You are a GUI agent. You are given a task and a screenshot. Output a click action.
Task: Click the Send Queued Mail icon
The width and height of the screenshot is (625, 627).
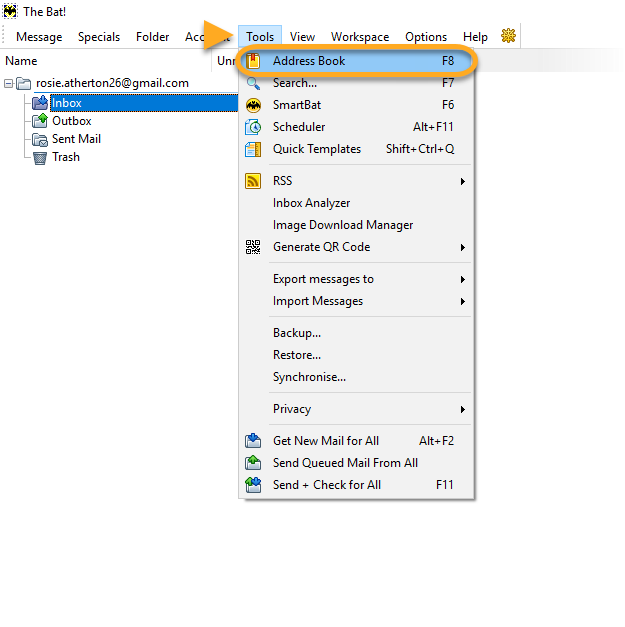(x=253, y=463)
